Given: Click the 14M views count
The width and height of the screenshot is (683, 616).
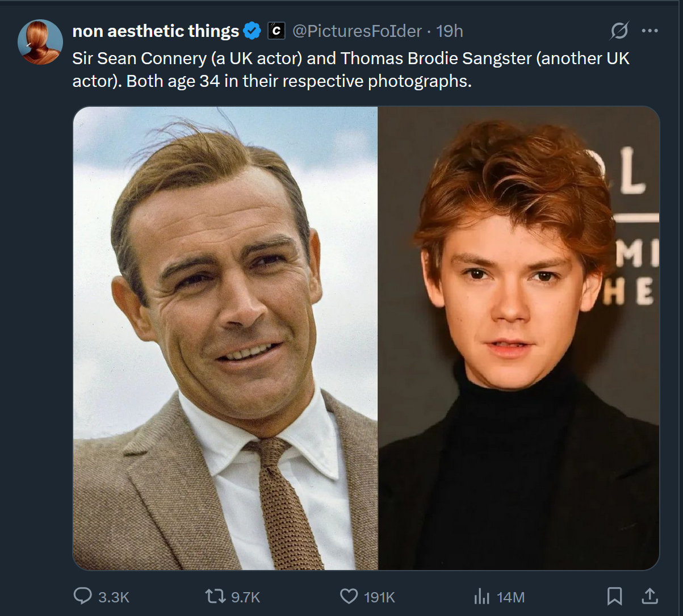Looking at the screenshot, I should click(510, 597).
